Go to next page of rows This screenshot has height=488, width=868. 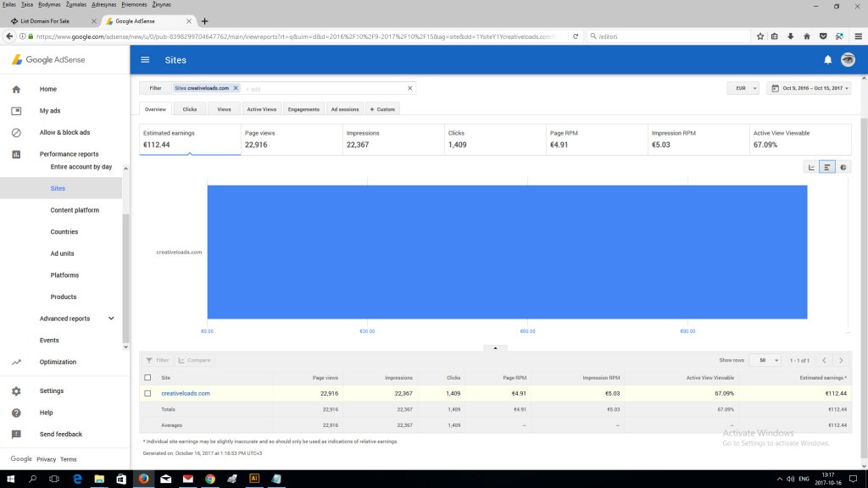pos(840,360)
